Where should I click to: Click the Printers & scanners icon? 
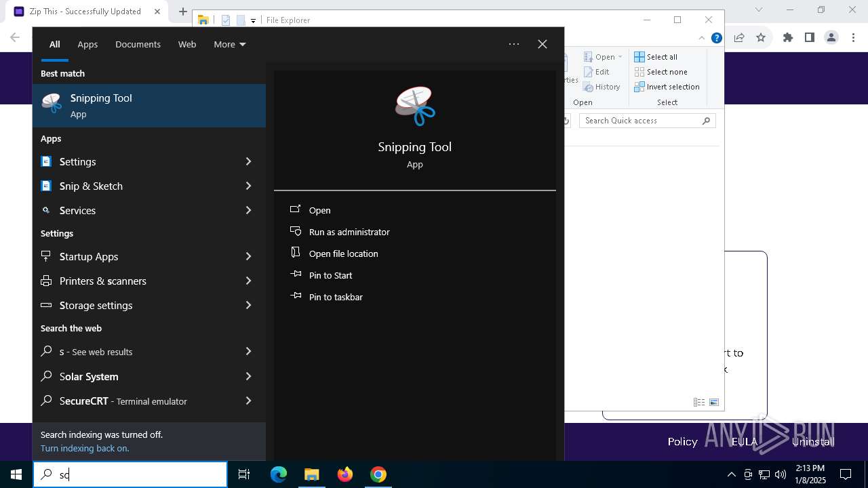[x=46, y=281]
